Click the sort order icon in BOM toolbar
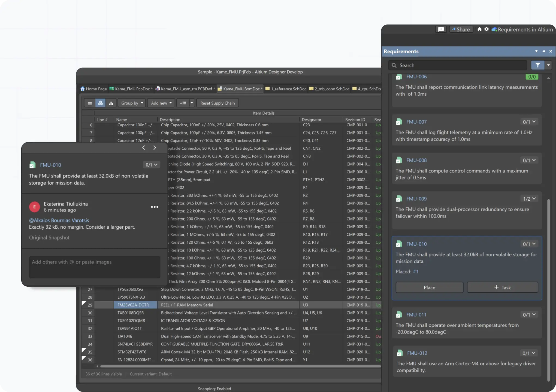The width and height of the screenshot is (556, 392). click(x=183, y=103)
